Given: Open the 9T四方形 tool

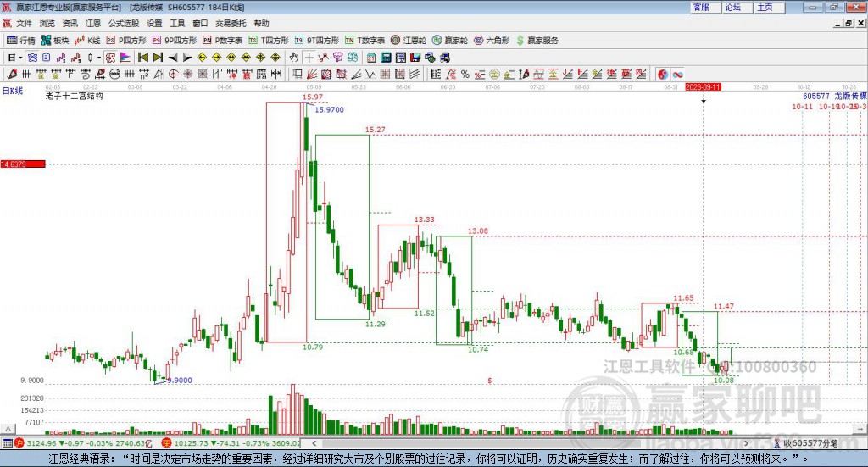Looking at the screenshot, I should [317, 41].
